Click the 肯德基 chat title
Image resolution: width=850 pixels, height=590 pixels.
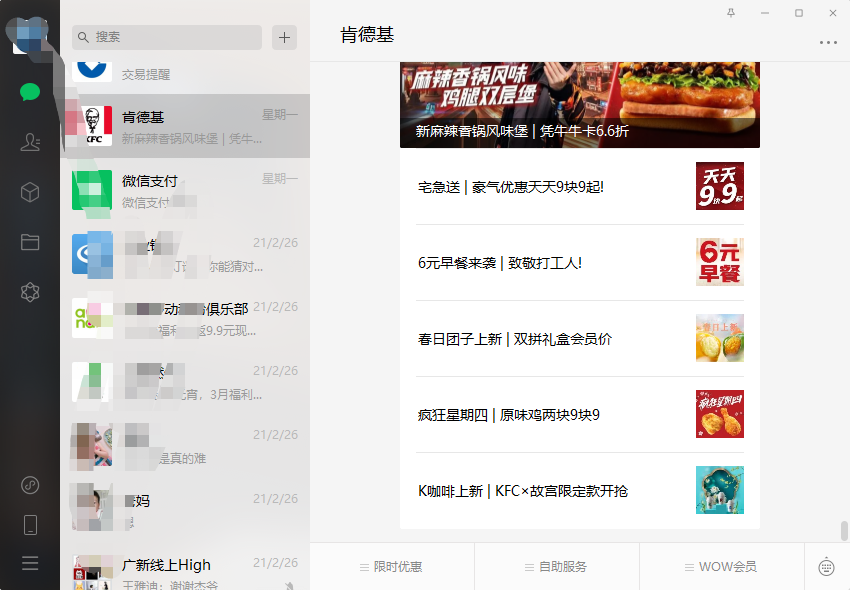[x=367, y=35]
